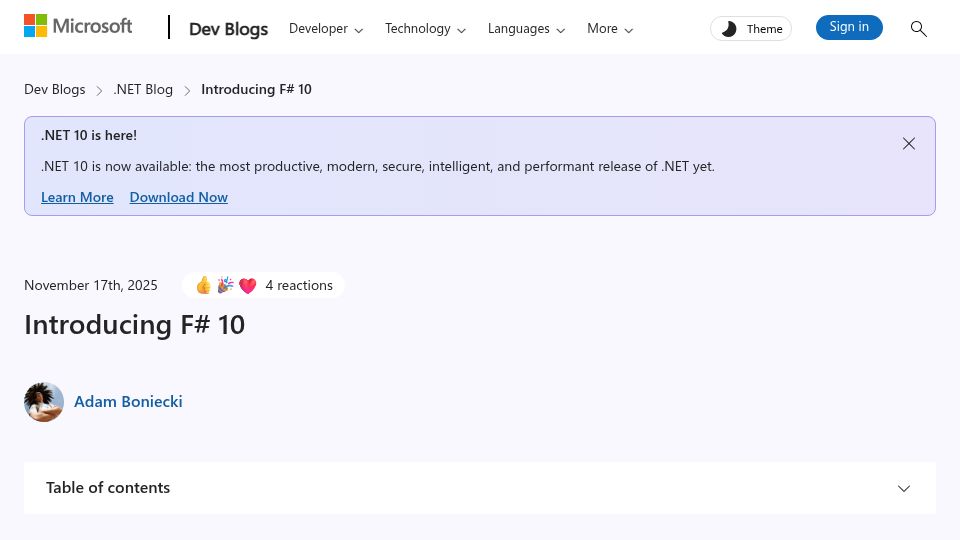960x540 pixels.
Task: Click the party popper reaction emoji
Action: [225, 285]
